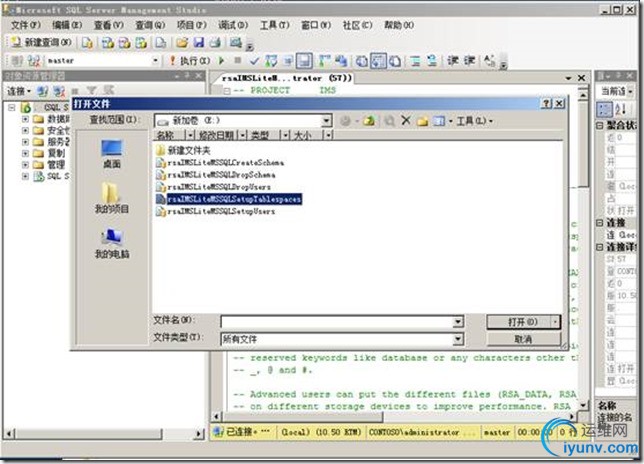Viewport: 644px width, 464px height.
Task: Click the create new folder icon in dialog
Action: tap(422, 121)
